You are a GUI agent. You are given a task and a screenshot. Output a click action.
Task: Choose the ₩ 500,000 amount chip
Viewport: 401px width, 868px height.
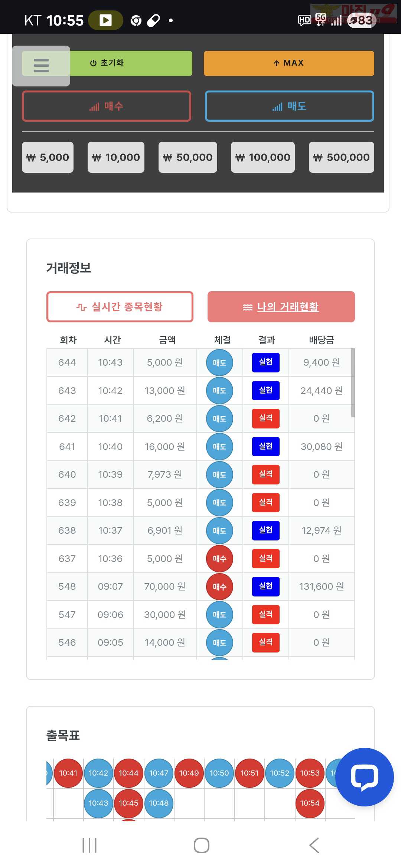[x=341, y=157]
